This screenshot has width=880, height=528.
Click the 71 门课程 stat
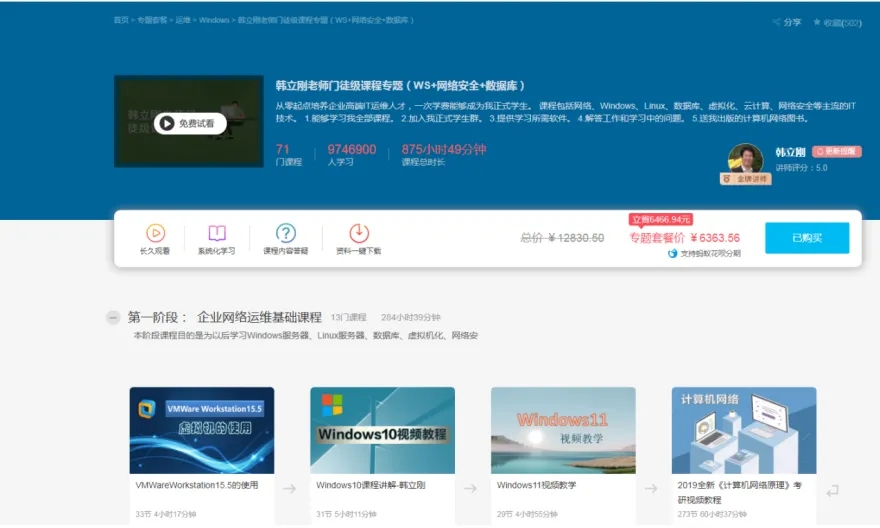[x=288, y=154]
